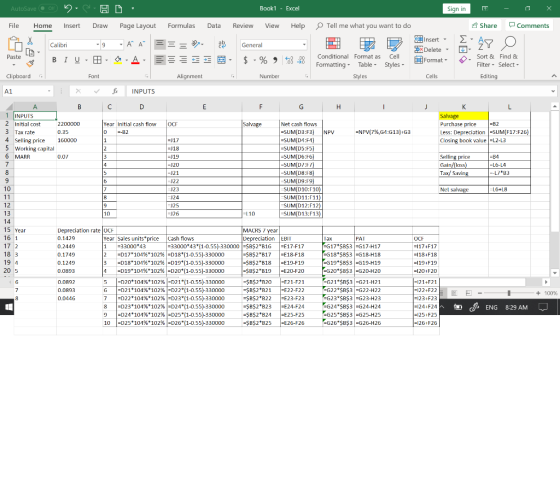Apply Underline formatting
The image size is (560, 478).
pos(77,60)
